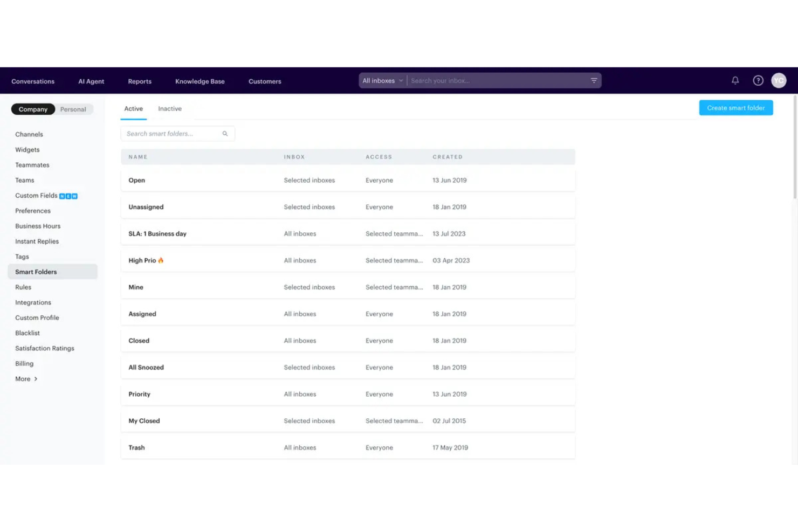Open the Custom Fields section with NEW badge

click(37, 195)
